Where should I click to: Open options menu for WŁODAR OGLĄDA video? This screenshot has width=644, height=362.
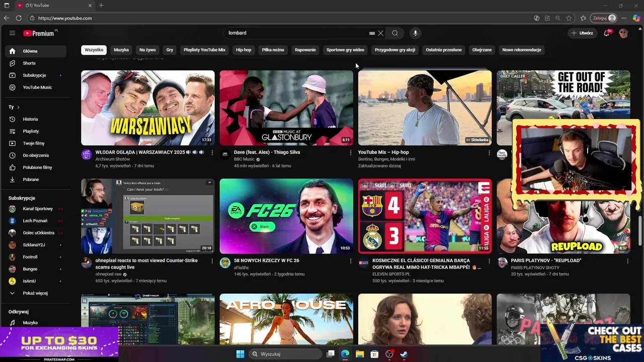click(212, 152)
